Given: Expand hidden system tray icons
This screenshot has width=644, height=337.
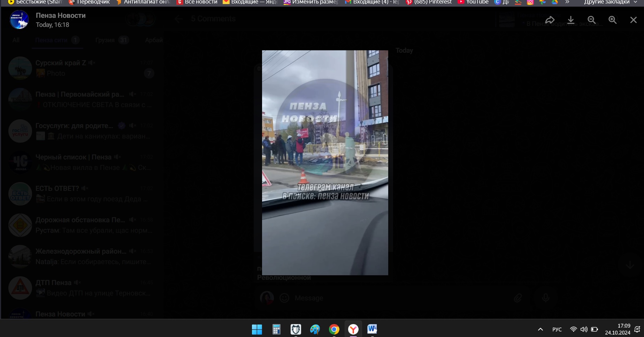Looking at the screenshot, I should (540, 329).
